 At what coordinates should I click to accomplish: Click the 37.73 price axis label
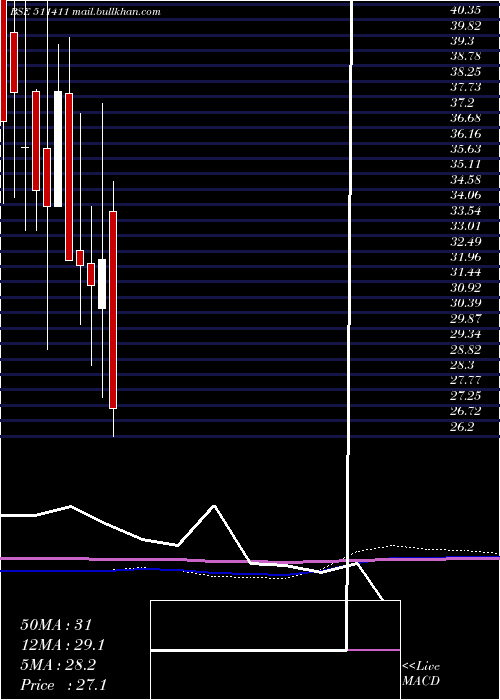point(465,88)
